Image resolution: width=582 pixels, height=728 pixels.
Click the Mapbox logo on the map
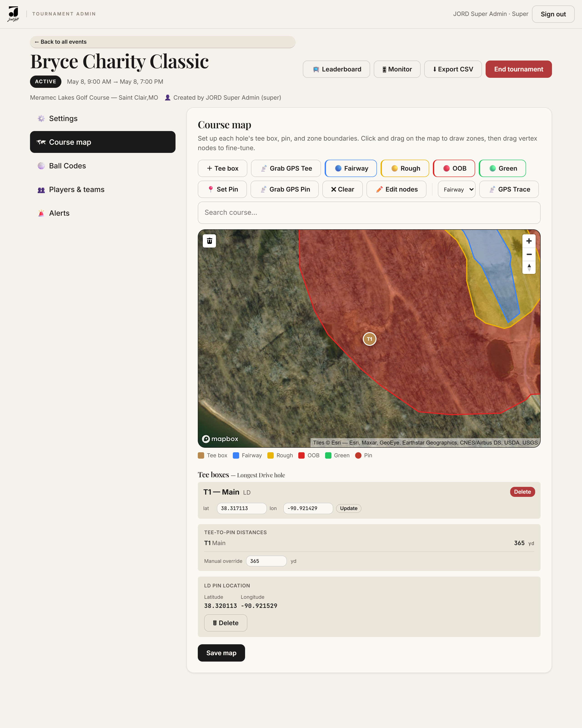point(220,439)
